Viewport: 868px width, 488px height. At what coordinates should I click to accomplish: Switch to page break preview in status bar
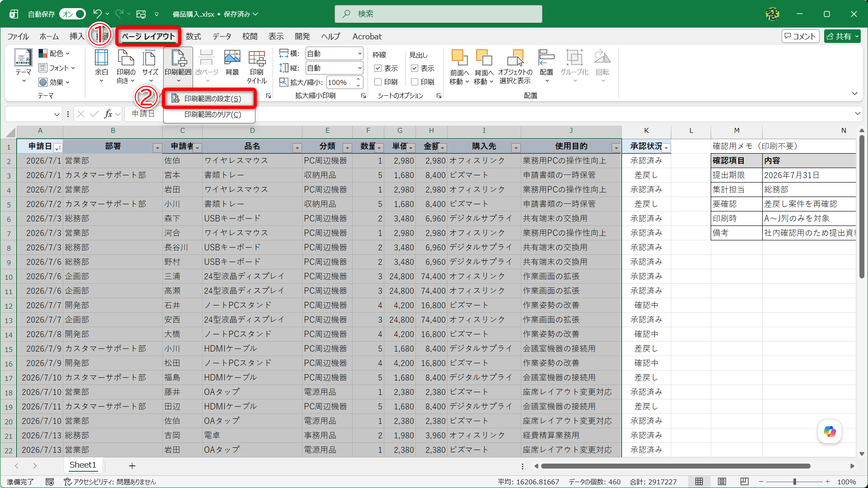point(745,482)
